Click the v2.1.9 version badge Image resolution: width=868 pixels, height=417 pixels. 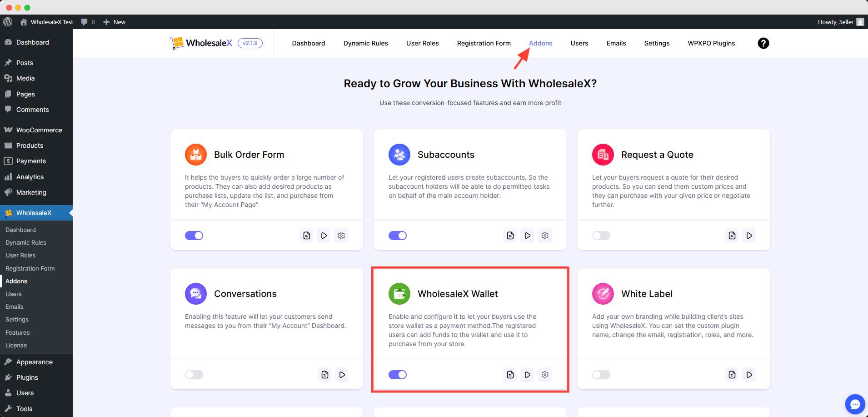pos(250,43)
